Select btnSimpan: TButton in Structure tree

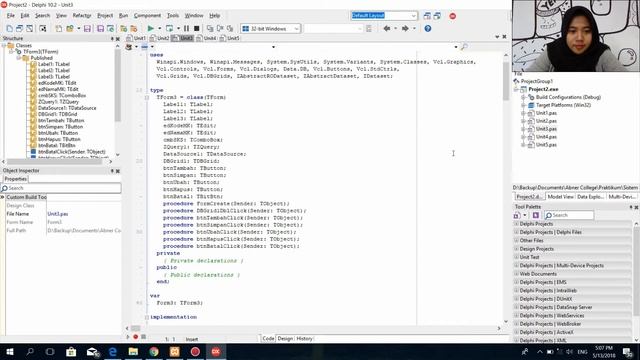[x=60, y=127]
